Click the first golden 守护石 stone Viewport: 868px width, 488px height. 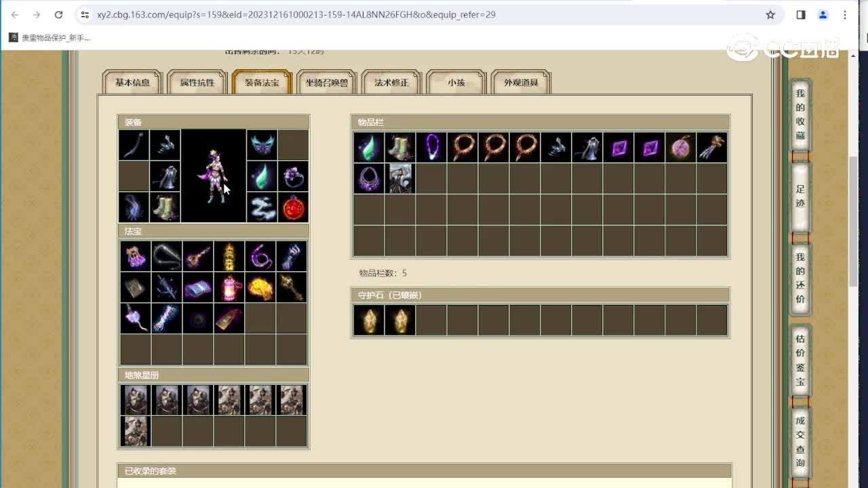pos(369,320)
